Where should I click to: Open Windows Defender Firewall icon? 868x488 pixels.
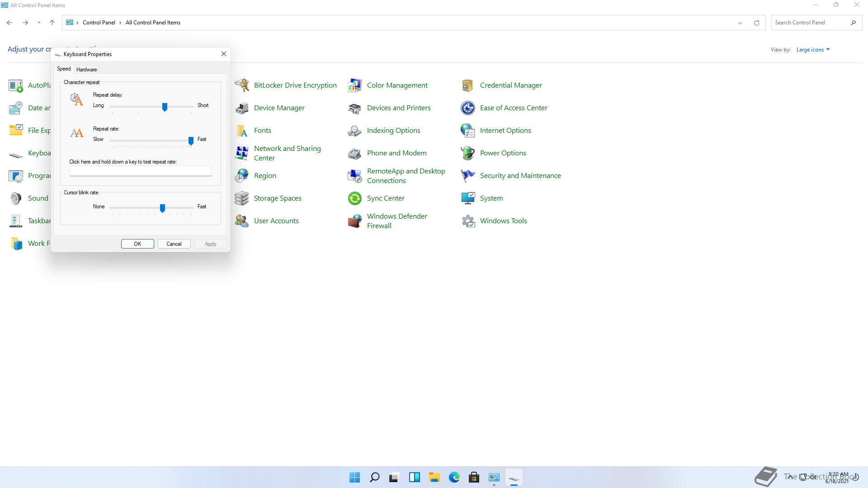click(x=355, y=221)
